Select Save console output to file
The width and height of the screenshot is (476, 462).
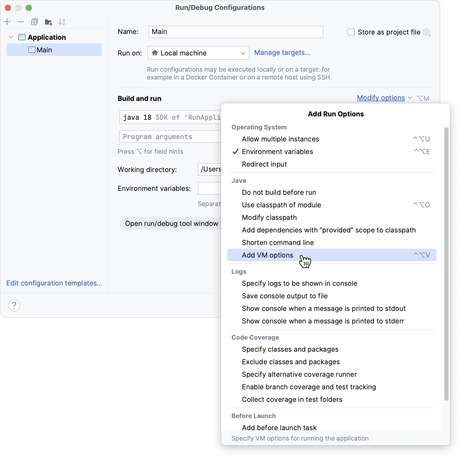[x=332, y=296]
